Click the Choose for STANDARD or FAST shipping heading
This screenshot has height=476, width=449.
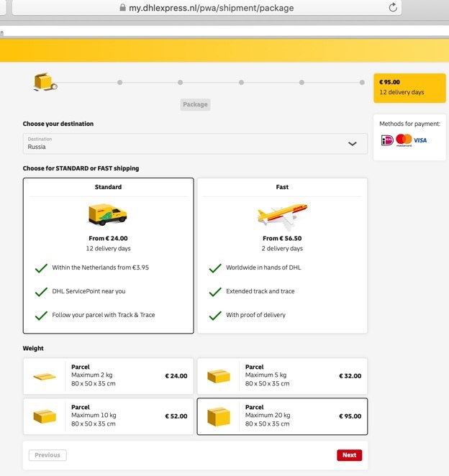(81, 168)
